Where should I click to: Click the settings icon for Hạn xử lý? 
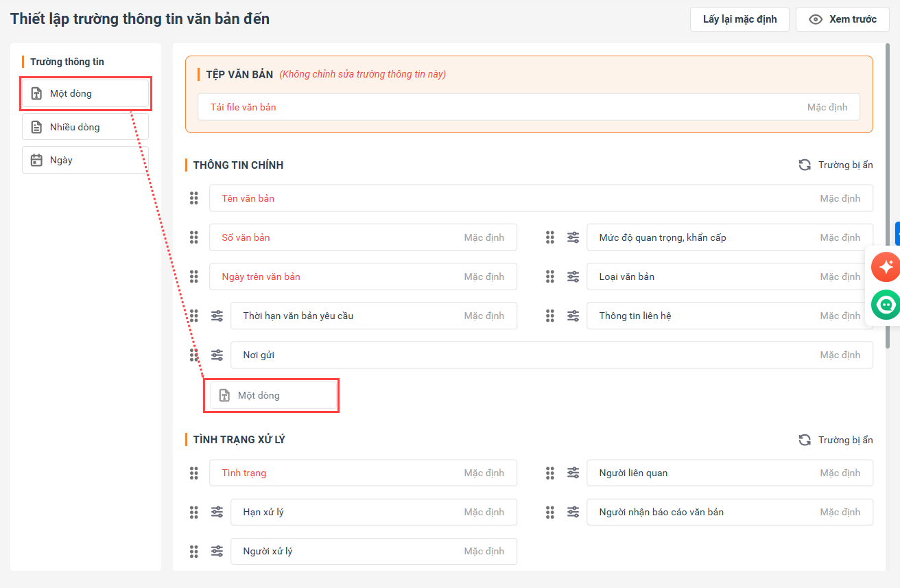pyautogui.click(x=217, y=512)
